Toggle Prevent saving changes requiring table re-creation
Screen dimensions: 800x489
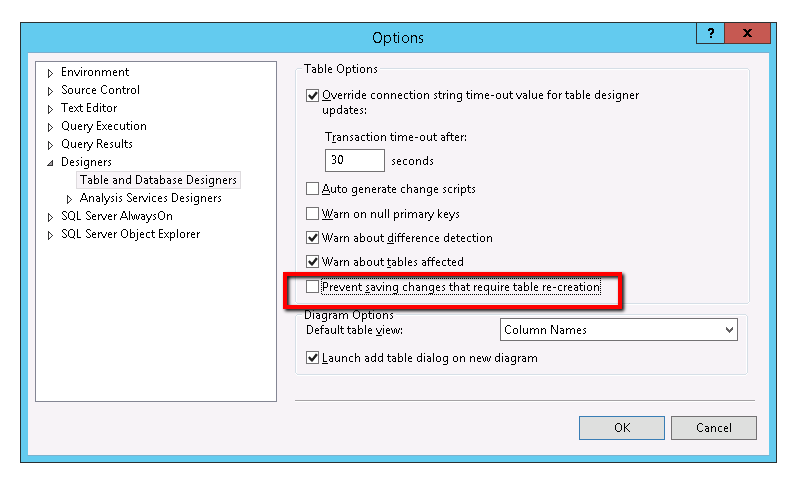click(313, 287)
